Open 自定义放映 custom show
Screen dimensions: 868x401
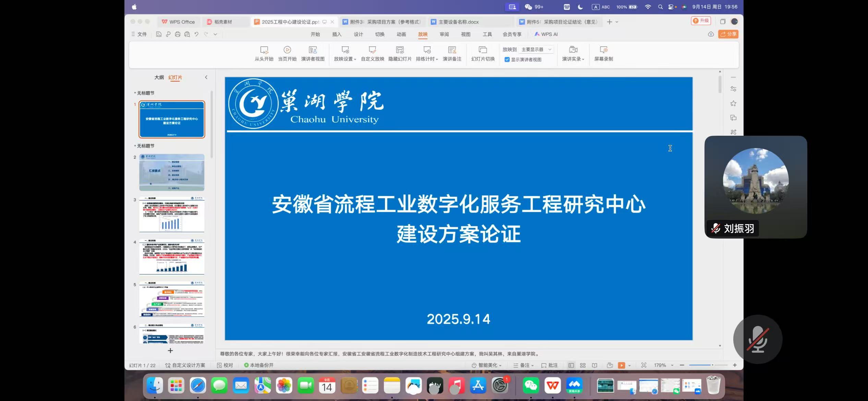pos(372,53)
